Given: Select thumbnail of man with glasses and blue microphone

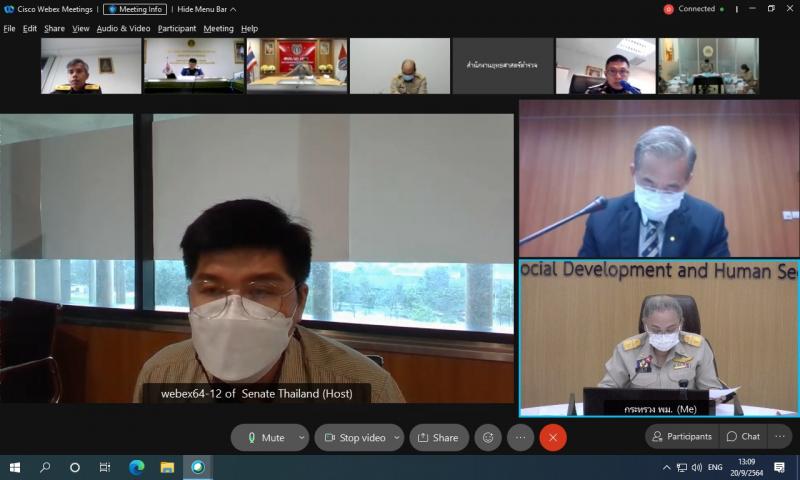Looking at the screenshot, I should (606, 66).
